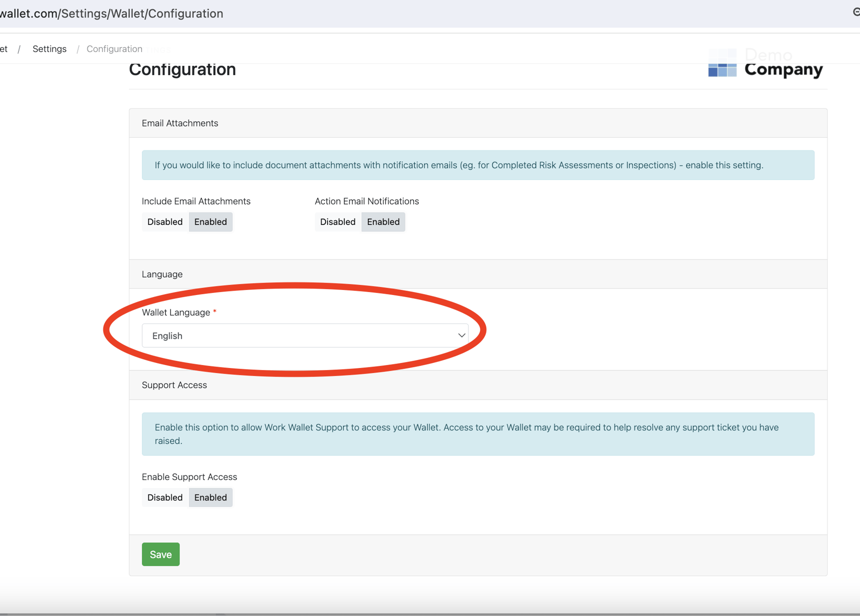Screen dimensions: 860x616
Task: Click the 'Include Email Attachments' label
Action: click(x=196, y=201)
